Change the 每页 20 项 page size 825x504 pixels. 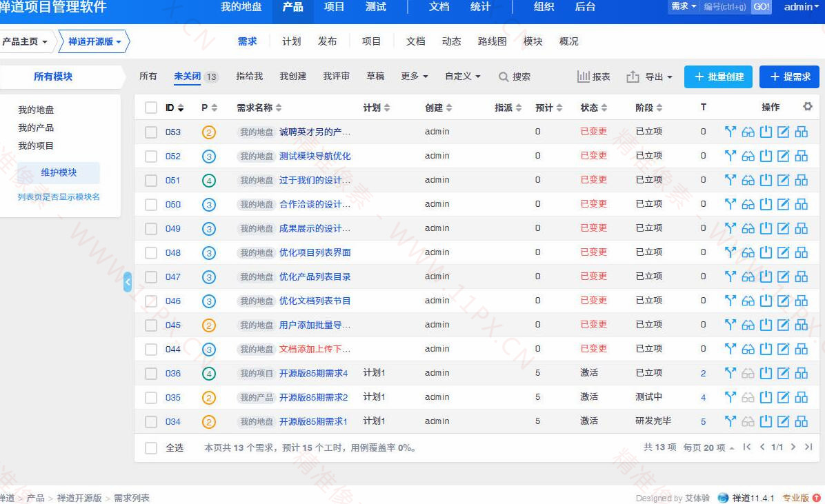[708, 447]
